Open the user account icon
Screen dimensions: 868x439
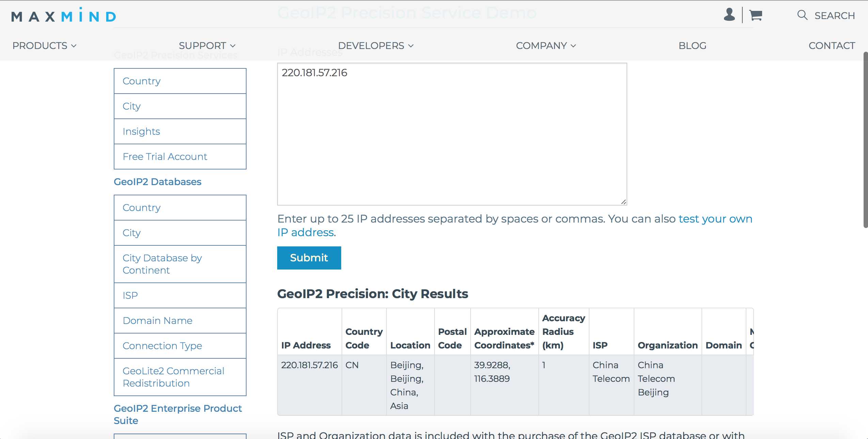[x=729, y=15]
